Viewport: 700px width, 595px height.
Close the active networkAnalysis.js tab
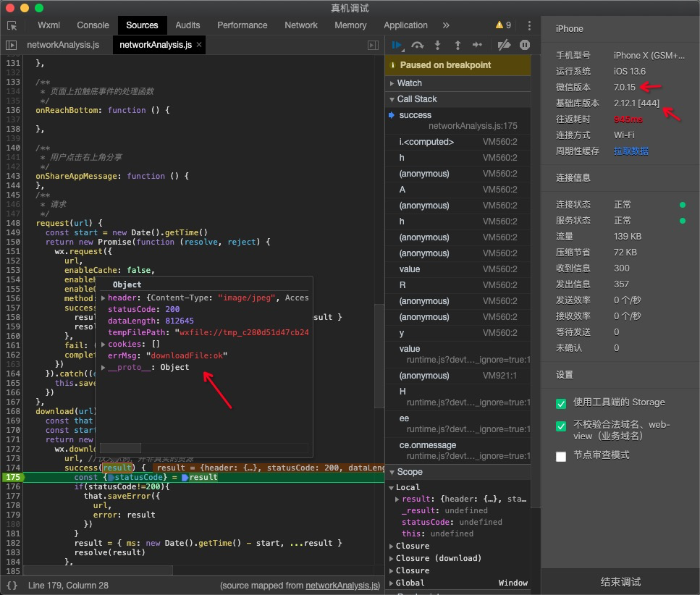coord(199,45)
